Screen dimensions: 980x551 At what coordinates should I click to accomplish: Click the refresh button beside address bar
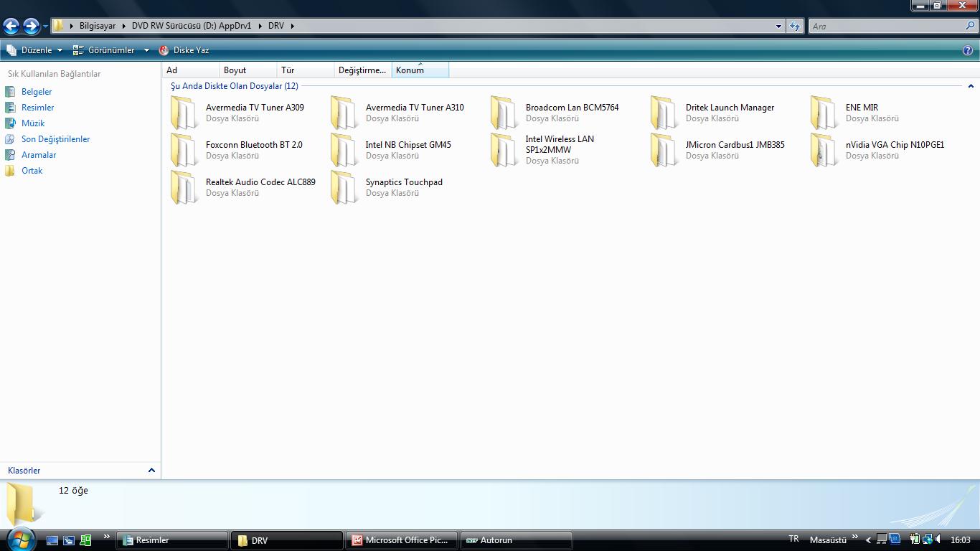794,26
